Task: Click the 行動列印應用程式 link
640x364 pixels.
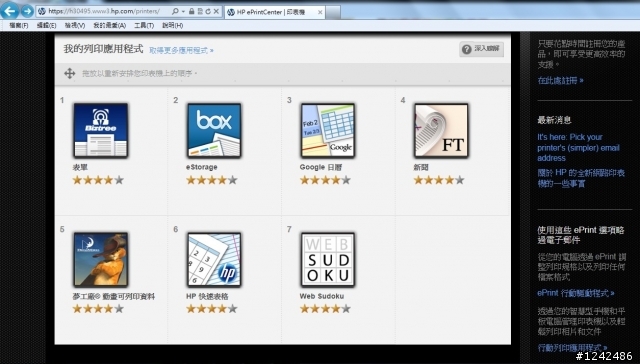Action: click(572, 348)
